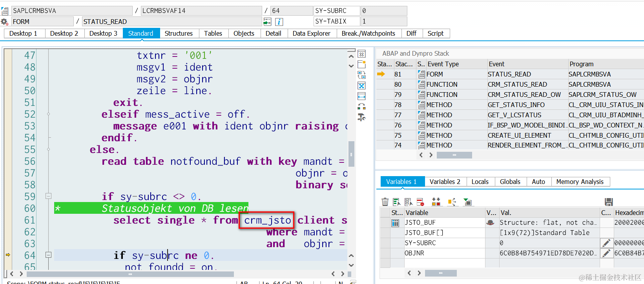Open the Script tab
This screenshot has height=284, width=644.
tap(435, 33)
